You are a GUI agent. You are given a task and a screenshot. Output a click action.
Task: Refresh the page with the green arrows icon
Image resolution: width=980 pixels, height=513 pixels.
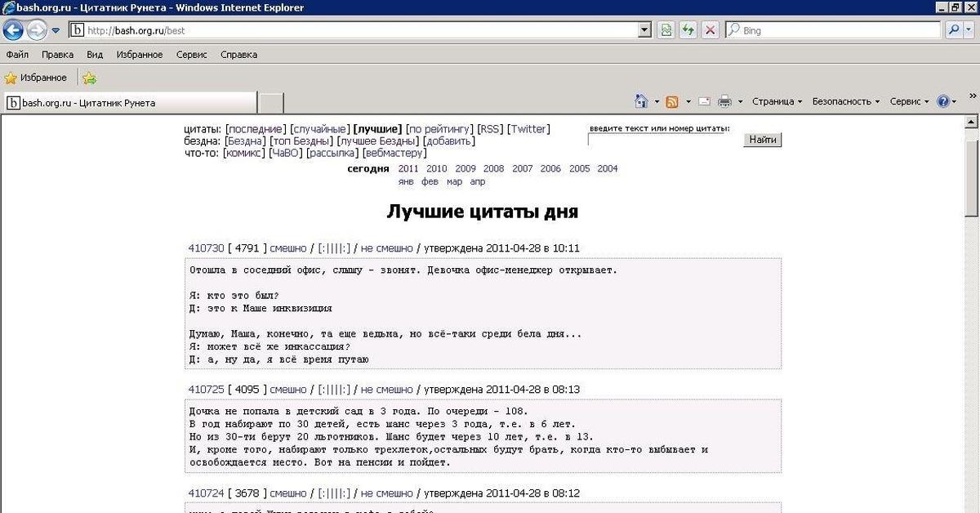[688, 30]
